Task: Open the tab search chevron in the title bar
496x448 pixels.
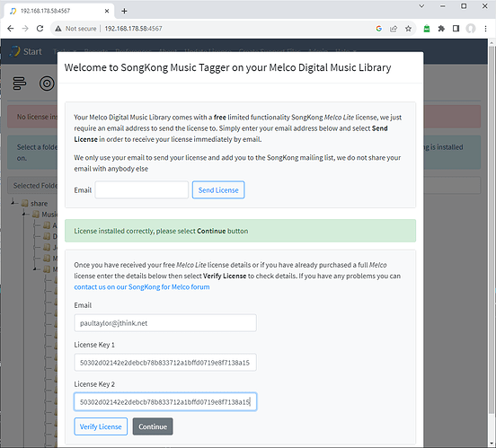Action: (x=421, y=5)
